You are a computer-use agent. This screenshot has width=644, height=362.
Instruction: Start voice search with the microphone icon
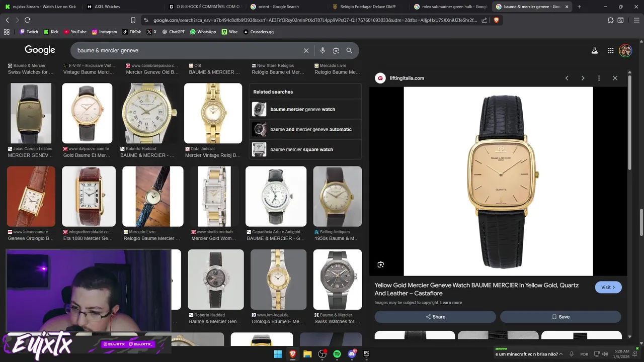tap(323, 50)
